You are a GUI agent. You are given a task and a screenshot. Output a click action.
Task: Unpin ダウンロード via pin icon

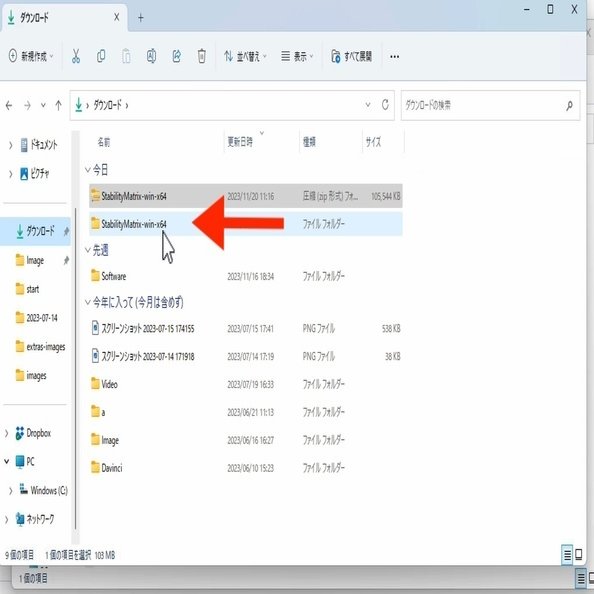pos(66,231)
